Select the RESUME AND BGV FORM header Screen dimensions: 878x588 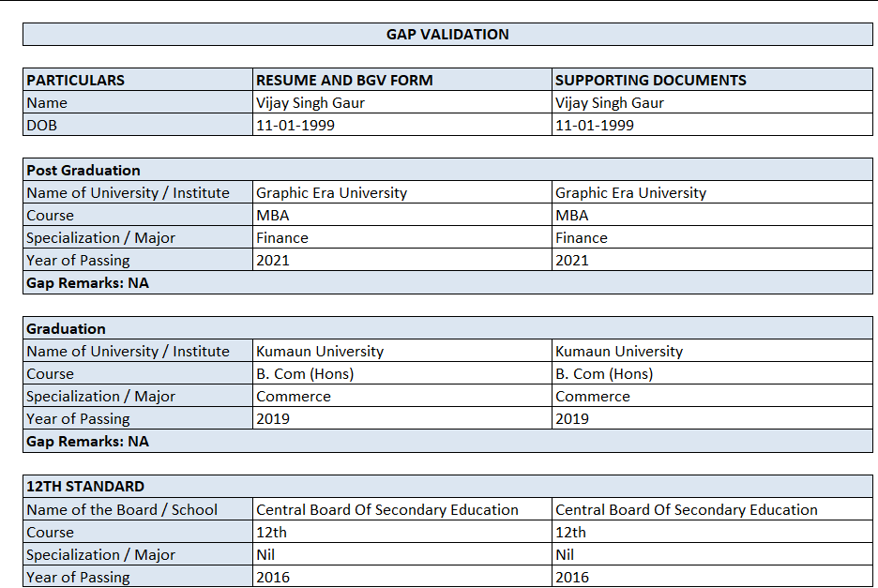pos(402,80)
